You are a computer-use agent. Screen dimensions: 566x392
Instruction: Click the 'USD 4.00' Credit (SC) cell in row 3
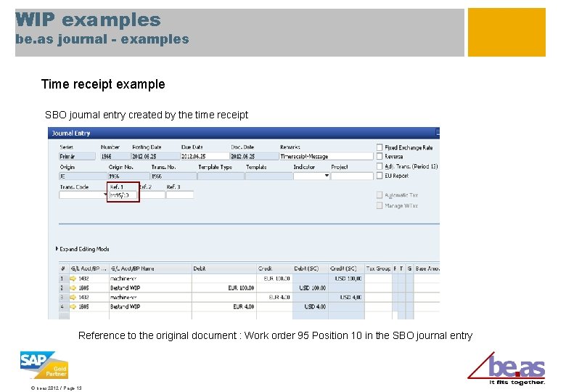(x=347, y=298)
